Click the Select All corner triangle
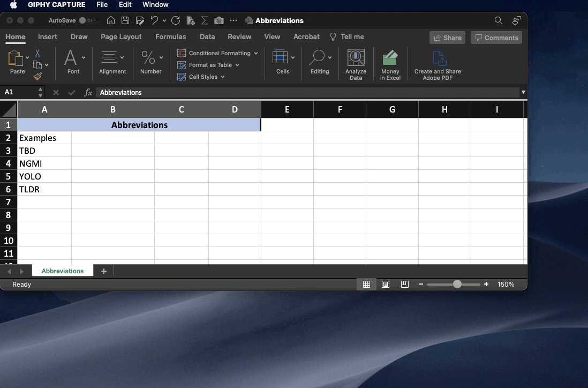Image resolution: width=588 pixels, height=388 pixels. pyautogui.click(x=9, y=109)
